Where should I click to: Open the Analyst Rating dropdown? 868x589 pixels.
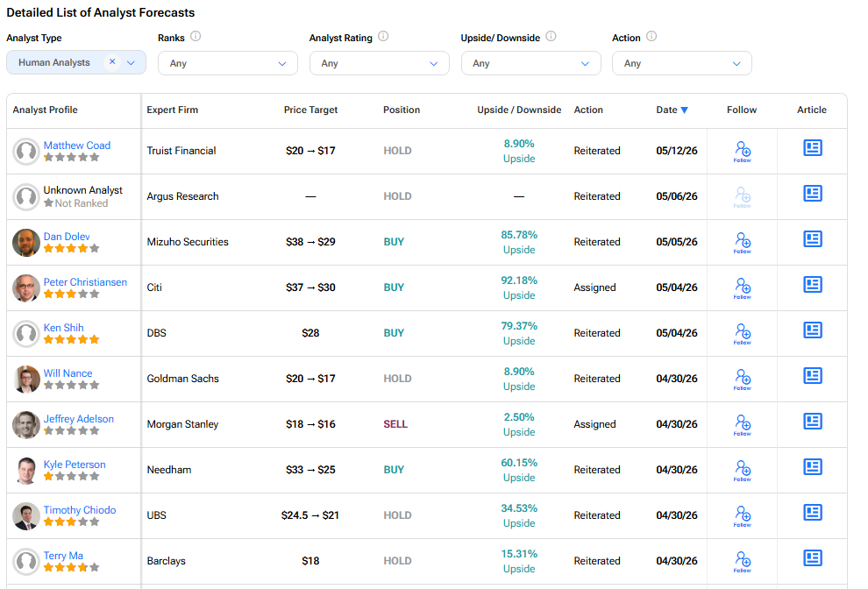point(379,63)
